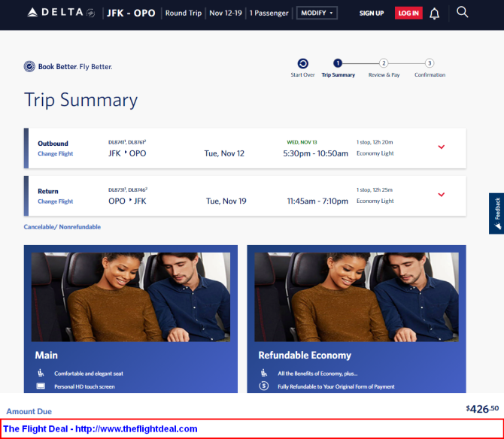Image resolution: width=504 pixels, height=439 pixels.
Task: Click the screen icon beside Personal HD touch screen
Action: 41,386
